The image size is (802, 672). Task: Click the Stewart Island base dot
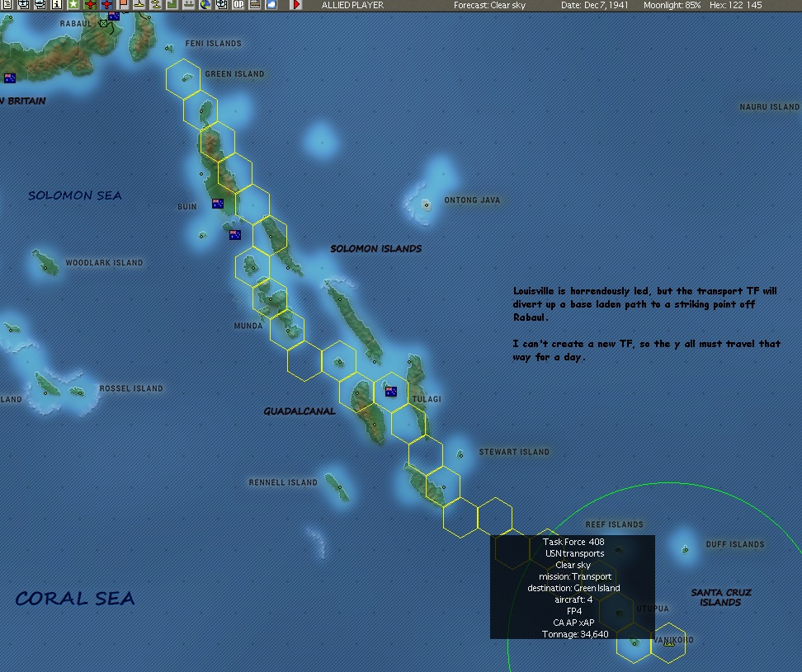point(460,454)
